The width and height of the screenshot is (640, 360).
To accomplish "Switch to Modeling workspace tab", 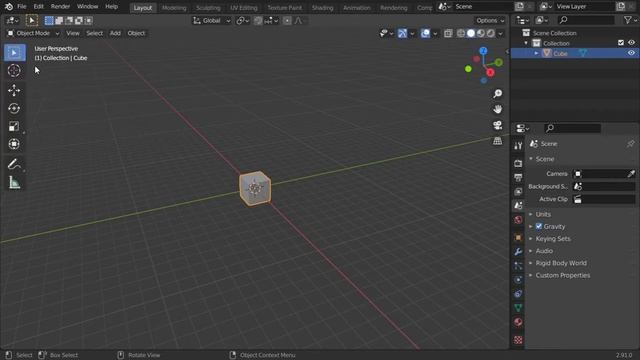I will tap(174, 8).
